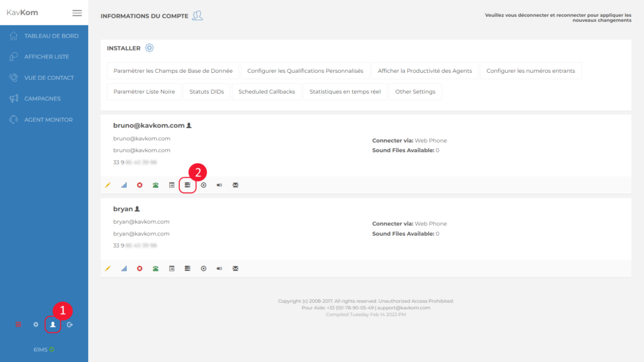Open Campagnes from the sidebar
This screenshot has width=644, height=362.
coord(42,98)
